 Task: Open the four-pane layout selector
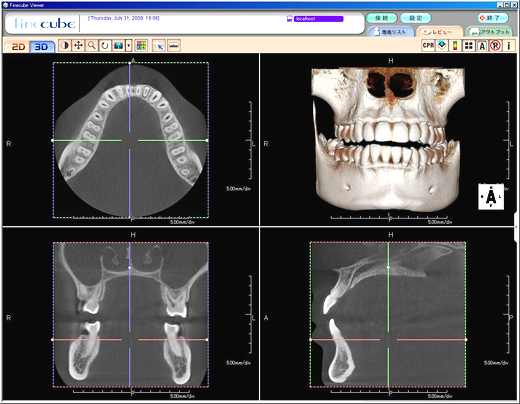pos(469,45)
